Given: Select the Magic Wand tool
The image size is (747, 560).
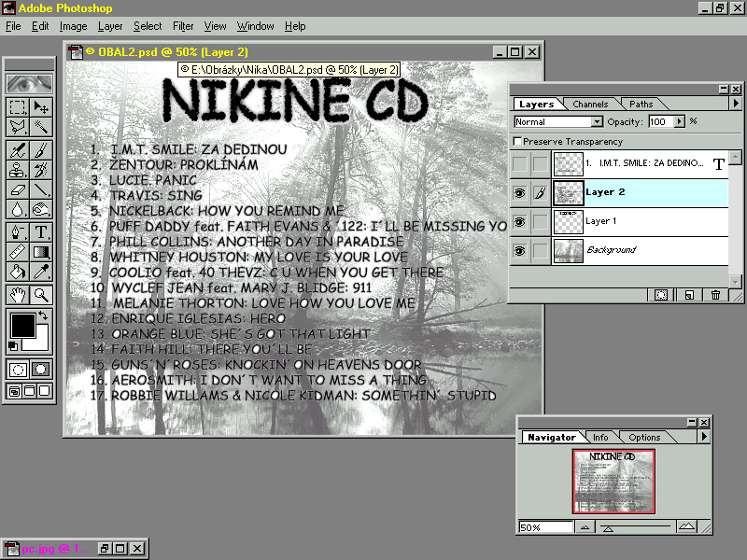Looking at the screenshot, I should (x=41, y=127).
